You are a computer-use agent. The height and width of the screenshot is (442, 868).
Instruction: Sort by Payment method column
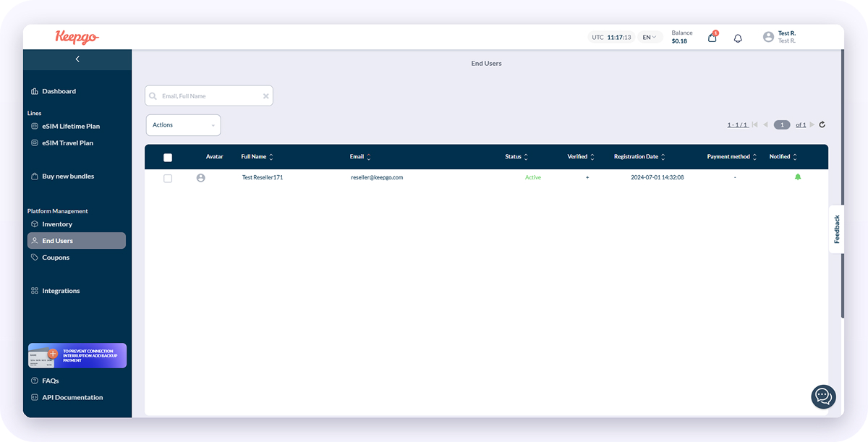tap(732, 156)
